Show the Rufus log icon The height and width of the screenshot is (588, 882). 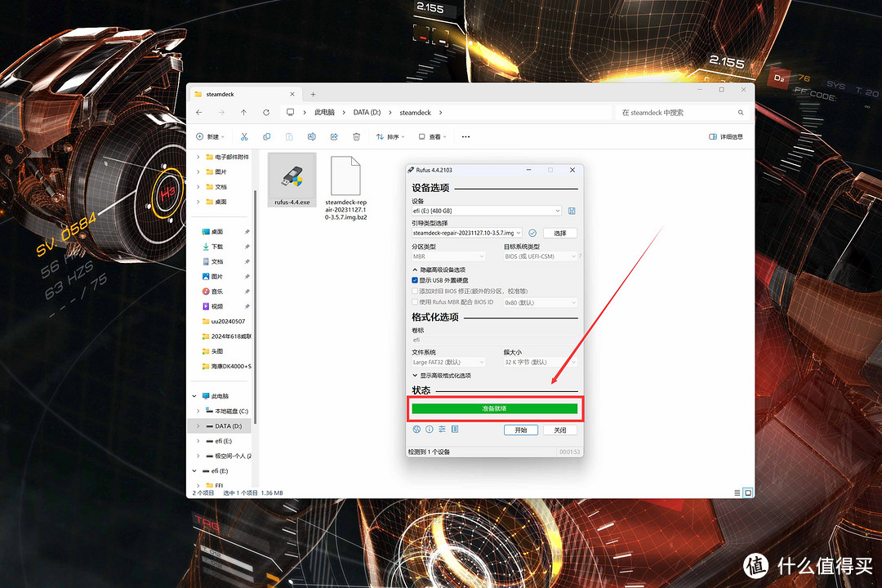click(x=455, y=430)
